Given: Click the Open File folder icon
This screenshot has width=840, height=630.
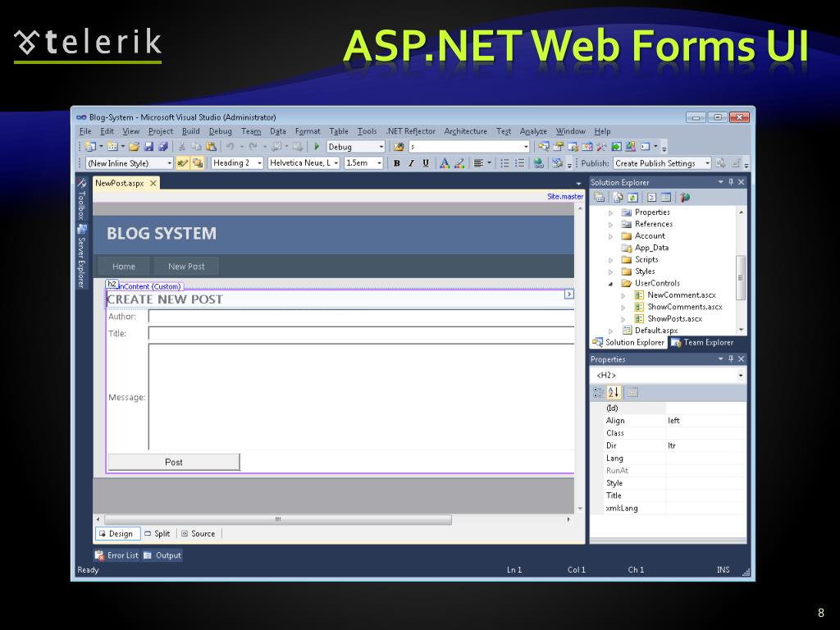Looking at the screenshot, I should click(134, 147).
